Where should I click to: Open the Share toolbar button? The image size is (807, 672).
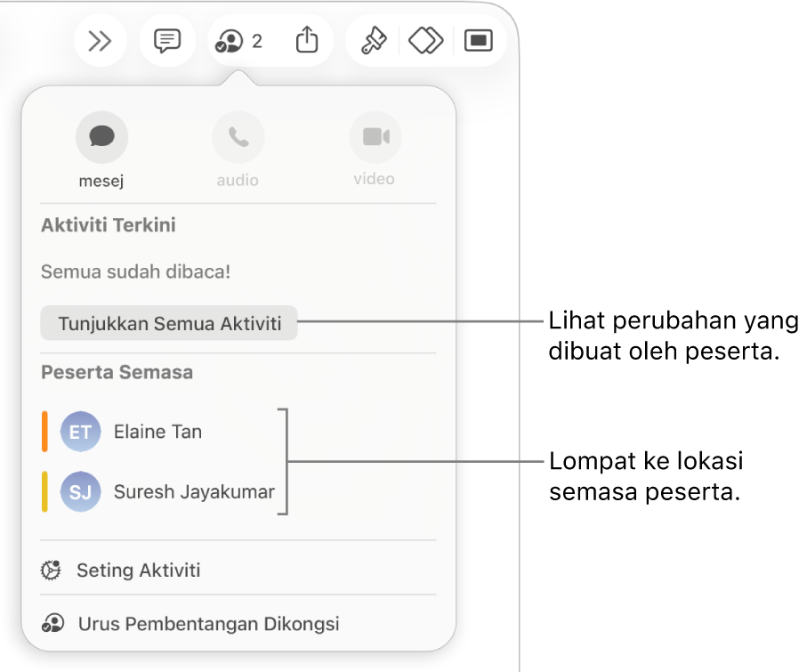pos(307,40)
